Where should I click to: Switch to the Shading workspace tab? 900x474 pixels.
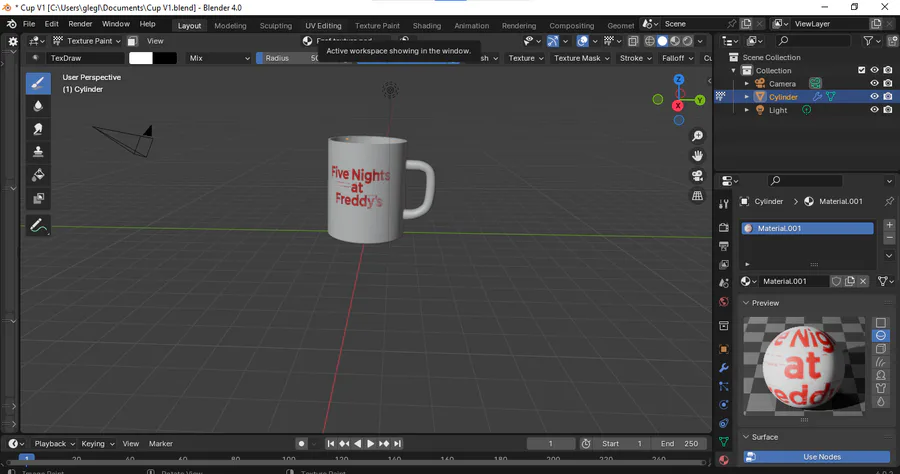point(427,25)
